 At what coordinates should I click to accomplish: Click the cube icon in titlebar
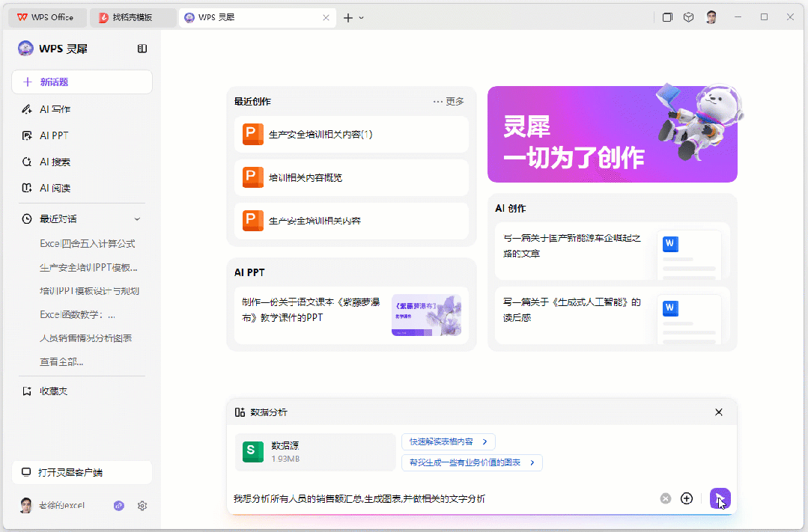click(688, 17)
